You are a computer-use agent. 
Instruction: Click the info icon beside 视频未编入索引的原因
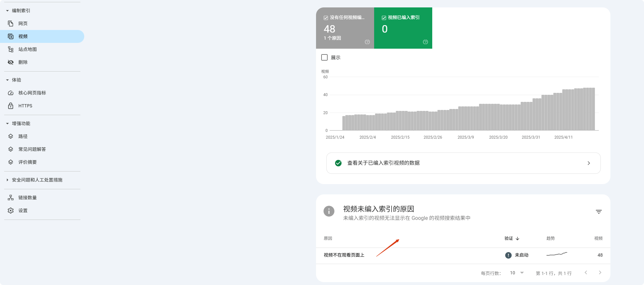(329, 211)
